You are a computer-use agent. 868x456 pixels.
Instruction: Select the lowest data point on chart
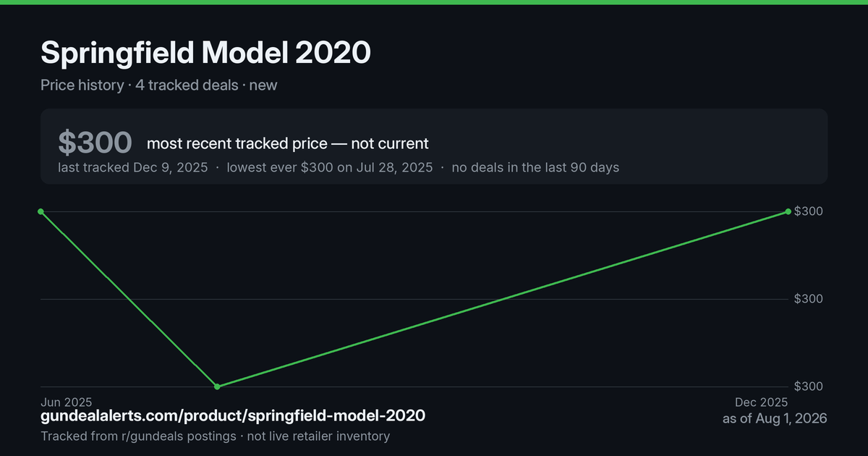(218, 387)
